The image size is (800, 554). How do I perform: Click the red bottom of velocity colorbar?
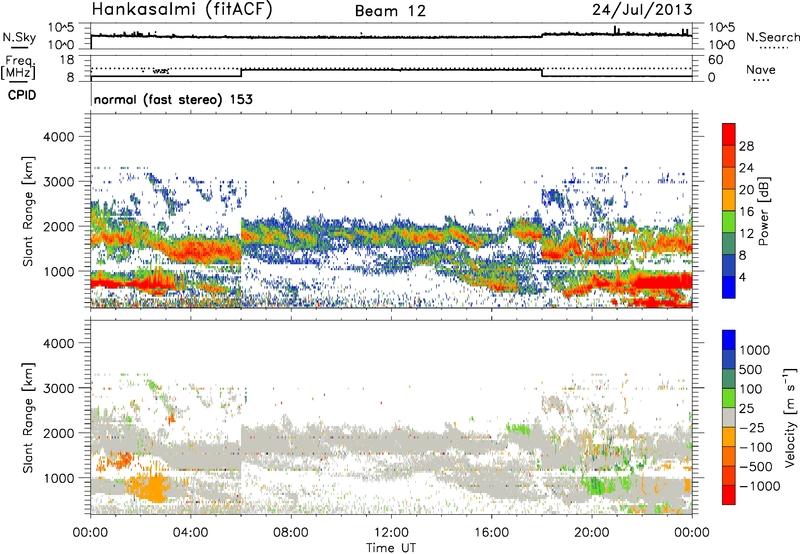click(x=729, y=495)
